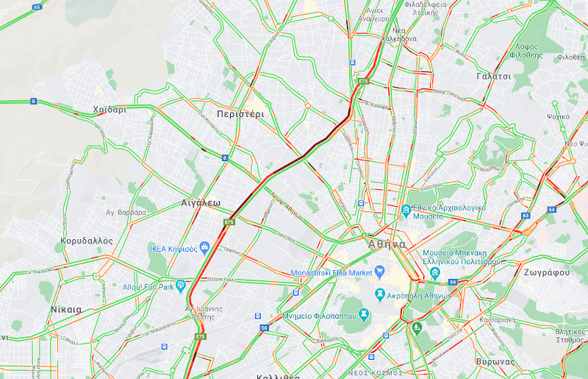The height and width of the screenshot is (379, 588).
Task: Select the Monastiraki Flea Market cart icon
Action: coord(379,272)
